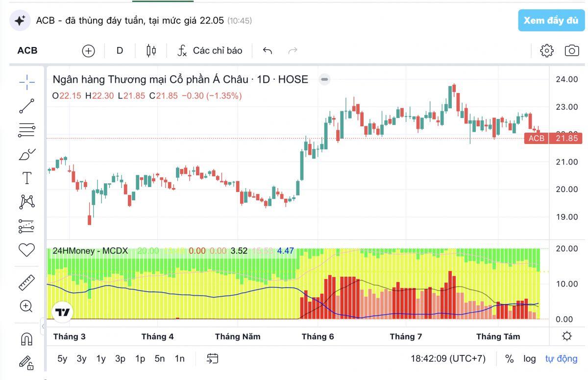Click the 24.00 price axis label
588x380 pixels.
(567, 79)
